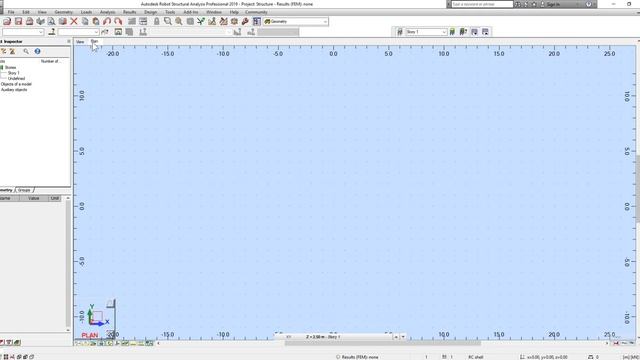Close the Inspector panel
Viewport: 640px width, 360px height.
(x=69, y=41)
